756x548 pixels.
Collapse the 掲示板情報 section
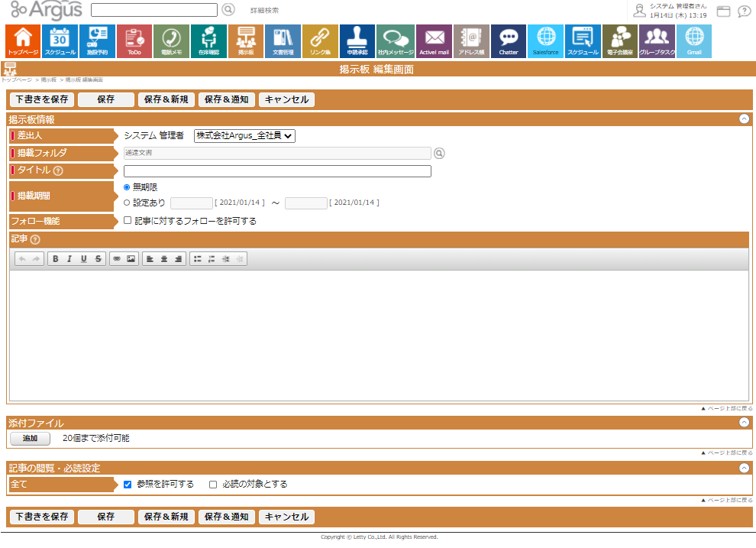[x=744, y=119]
